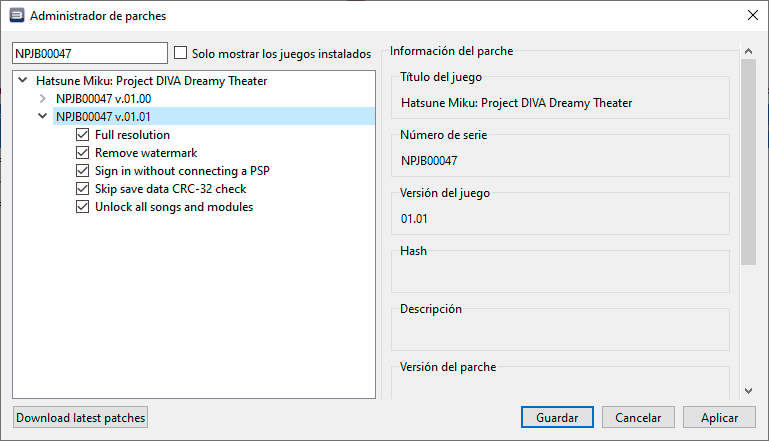Click the patch info vertical scrollbar thumb
This screenshot has height=441, width=769.
pos(748,162)
